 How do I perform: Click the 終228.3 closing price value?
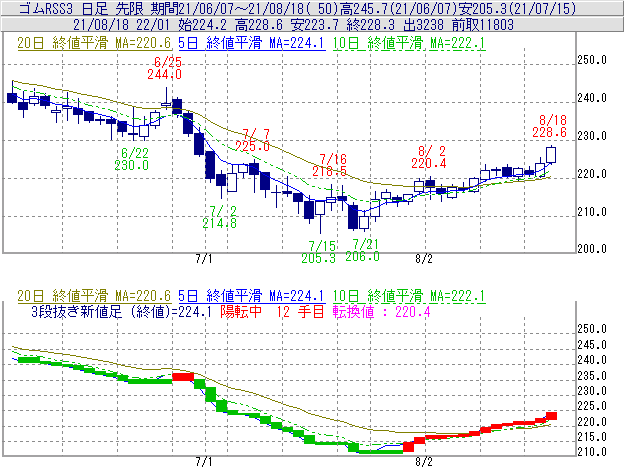pyautogui.click(x=370, y=25)
